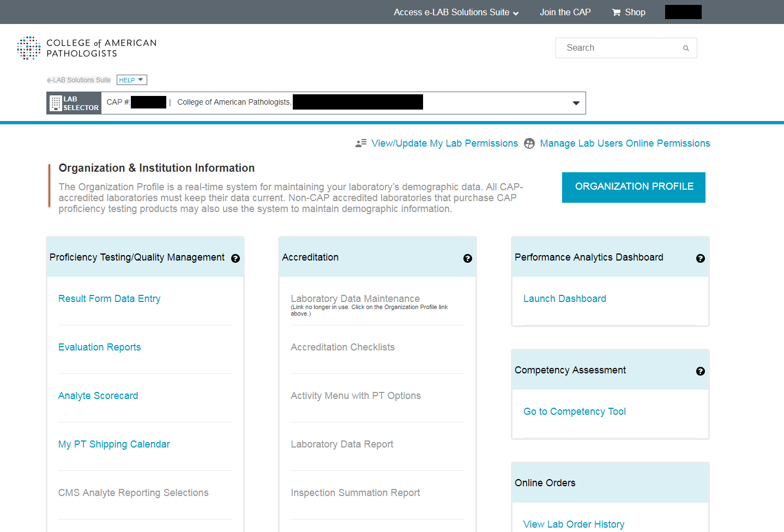Open Evaluation Reports
This screenshot has height=532, width=784.
pos(100,347)
